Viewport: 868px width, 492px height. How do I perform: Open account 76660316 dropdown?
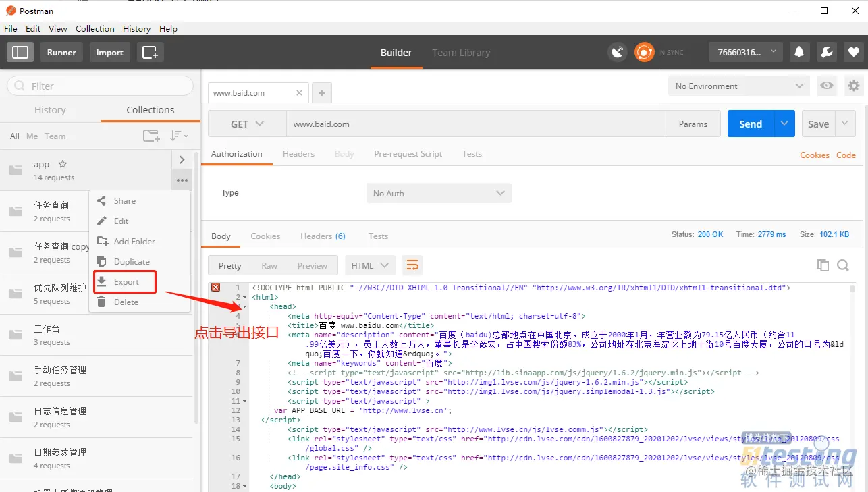(x=745, y=52)
